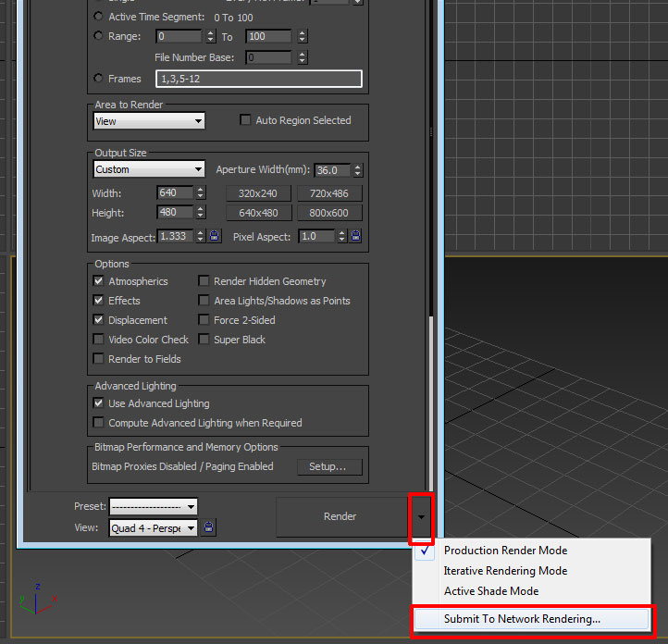Image resolution: width=668 pixels, height=644 pixels.
Task: Select the Range radio button
Action: [98, 36]
